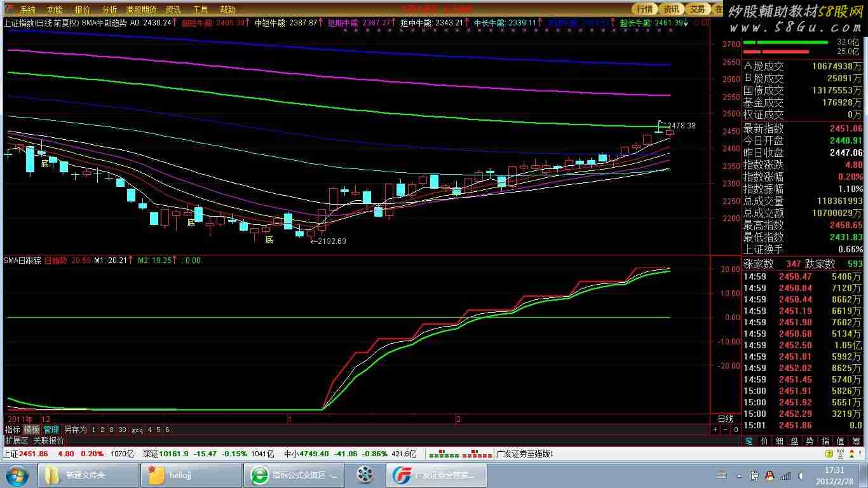Open the 日线 period selector

pyautogui.click(x=725, y=419)
